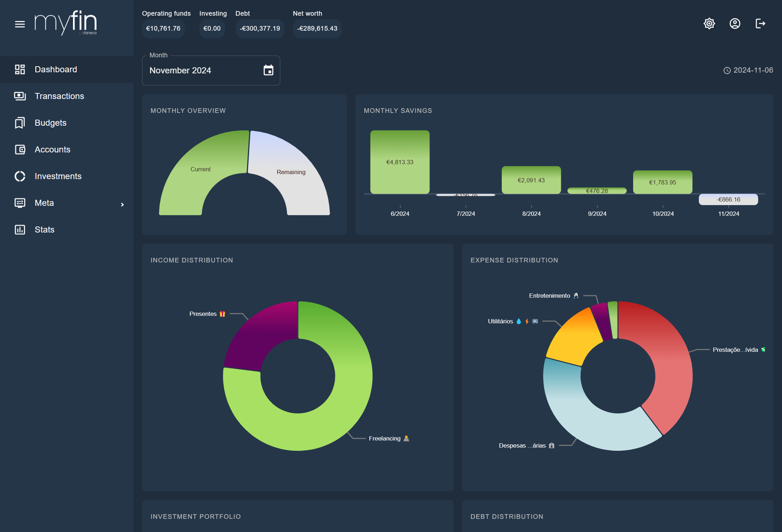
Task: Open the Meta menu item
Action: click(45, 203)
